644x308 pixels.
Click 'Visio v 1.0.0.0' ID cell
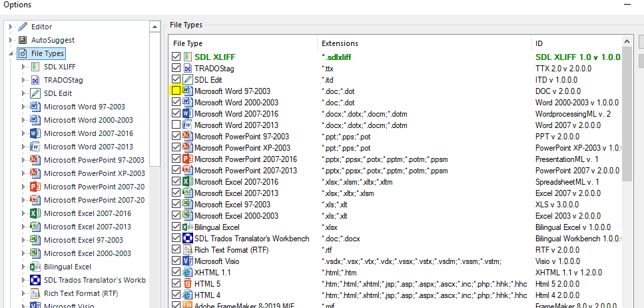559,261
